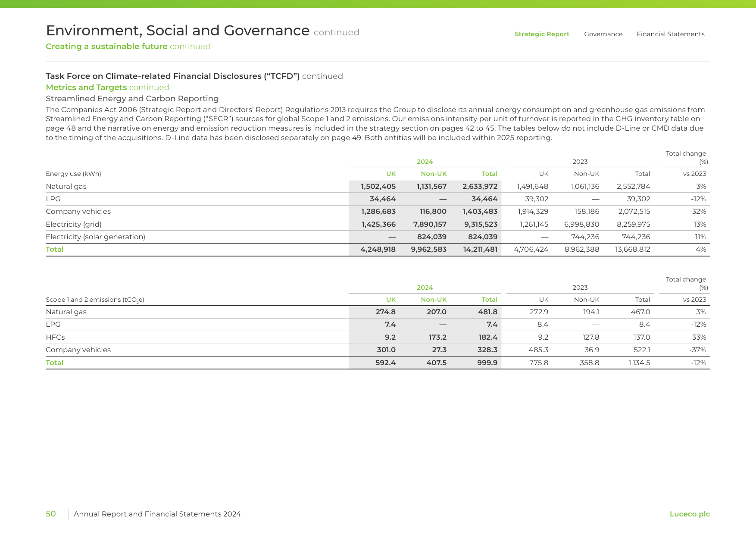Image resolution: width=756 pixels, height=535 pixels.
Task: Go to the Financial Statements section tab
Action: [x=670, y=34]
